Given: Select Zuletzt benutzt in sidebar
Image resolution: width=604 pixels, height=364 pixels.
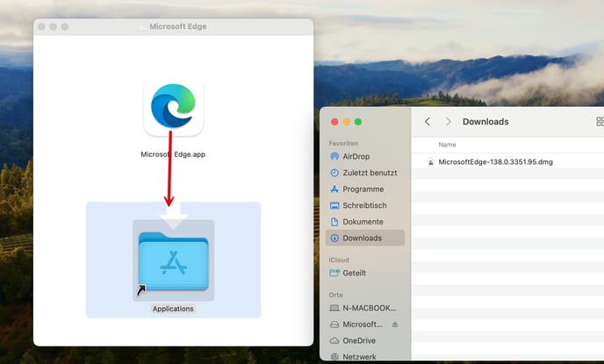Looking at the screenshot, I should pyautogui.click(x=365, y=173).
